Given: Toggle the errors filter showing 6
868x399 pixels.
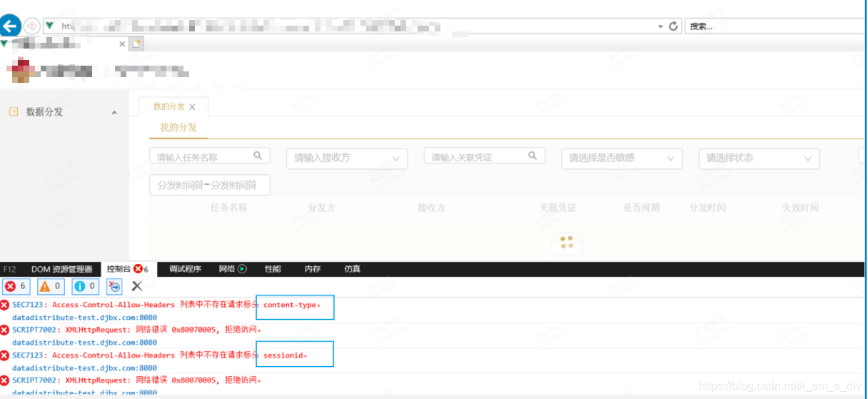Looking at the screenshot, I should [x=16, y=286].
